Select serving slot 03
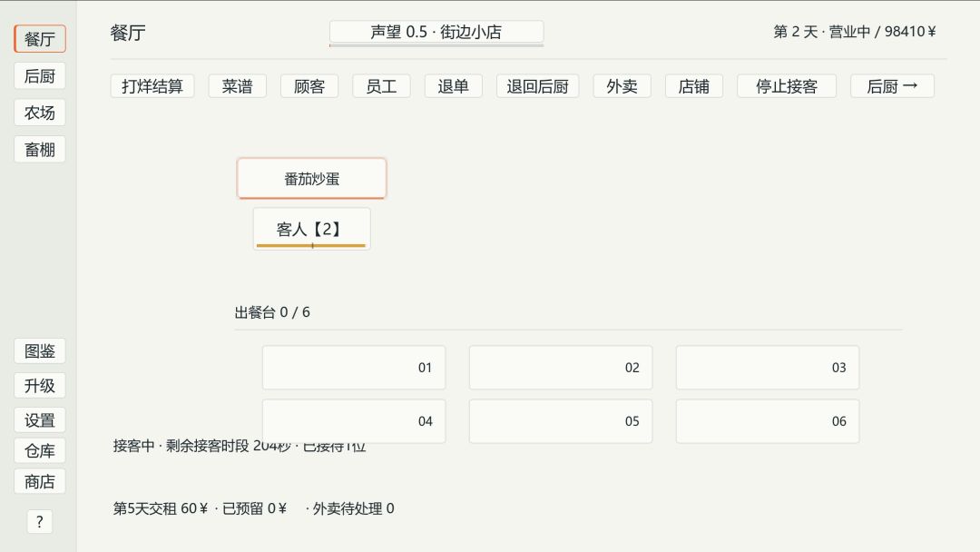The width and height of the screenshot is (980, 552). point(768,368)
